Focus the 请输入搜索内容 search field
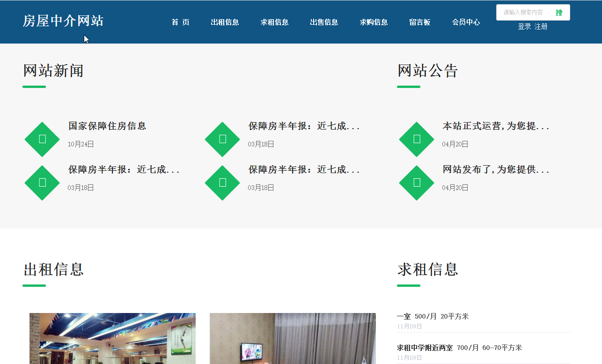 pyautogui.click(x=524, y=13)
